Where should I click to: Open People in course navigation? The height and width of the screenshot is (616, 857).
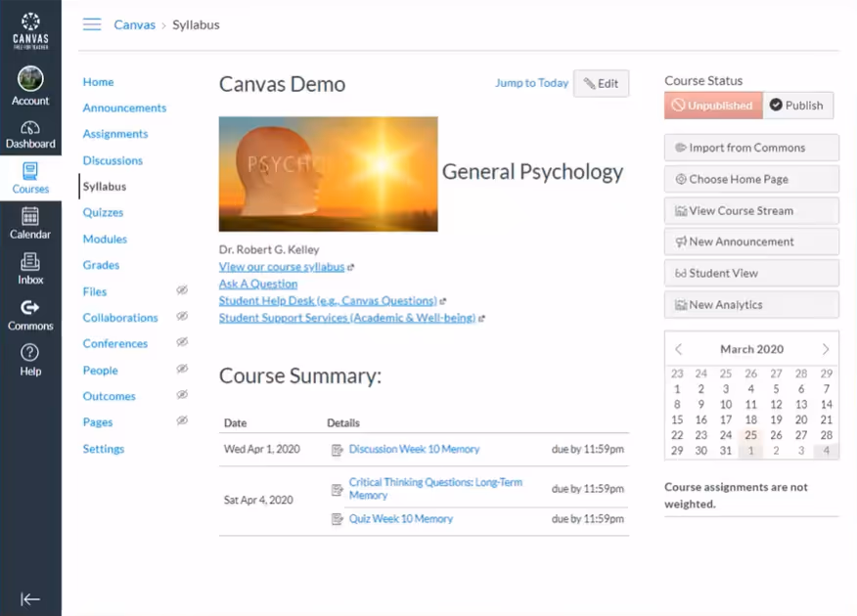click(x=100, y=371)
